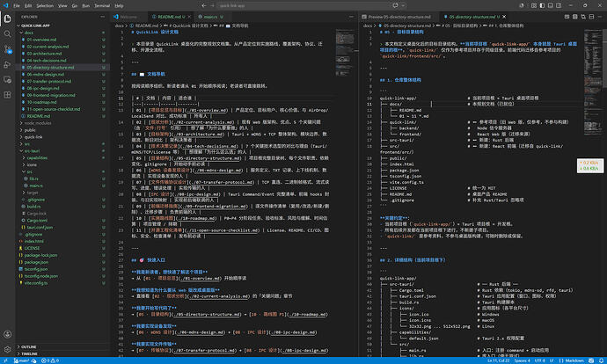
Task: Collapse the QUICK-LINK-APP root folder
Action: tap(62, 25)
